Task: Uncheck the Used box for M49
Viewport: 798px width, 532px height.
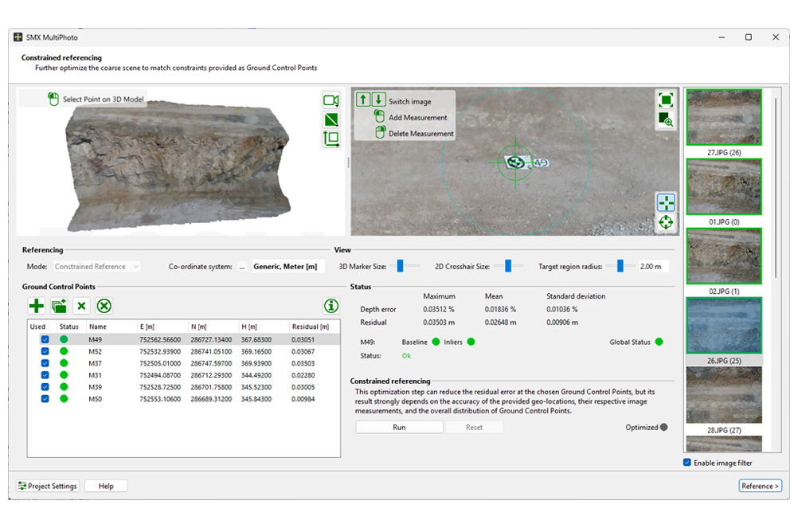Action: (45, 339)
